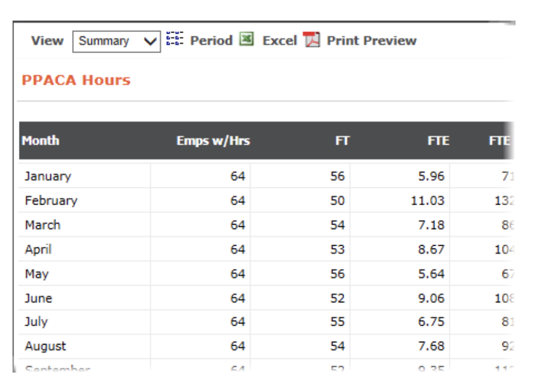Screen dimensions: 543x392
Task: Select the January row label
Action: click(48, 176)
